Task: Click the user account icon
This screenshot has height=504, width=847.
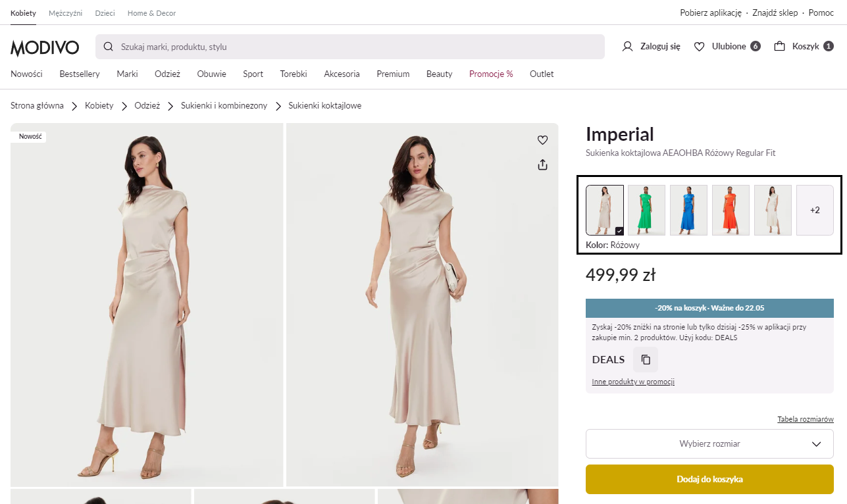Action: click(x=627, y=47)
